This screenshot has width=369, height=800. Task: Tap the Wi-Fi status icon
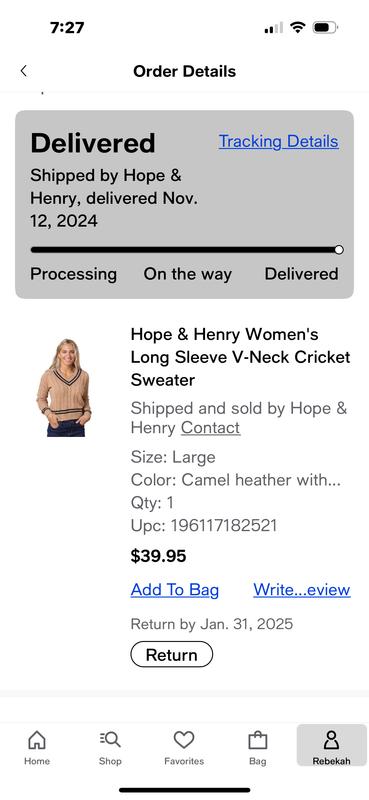[x=297, y=28]
